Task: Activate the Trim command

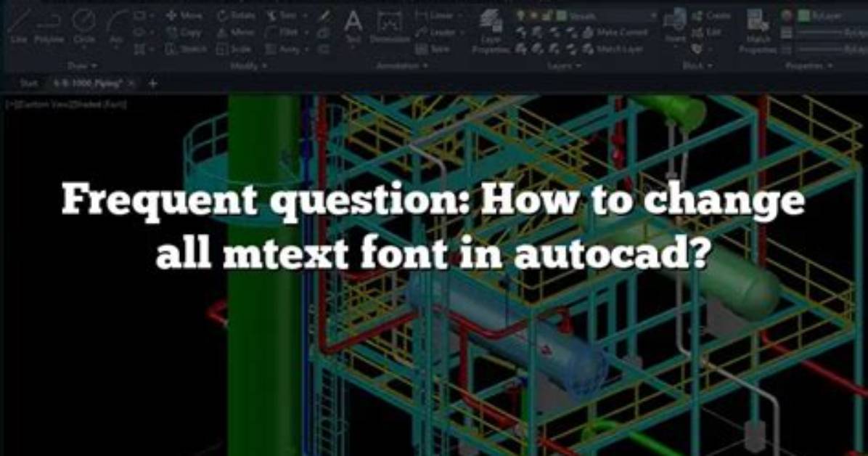Action: pos(281,16)
